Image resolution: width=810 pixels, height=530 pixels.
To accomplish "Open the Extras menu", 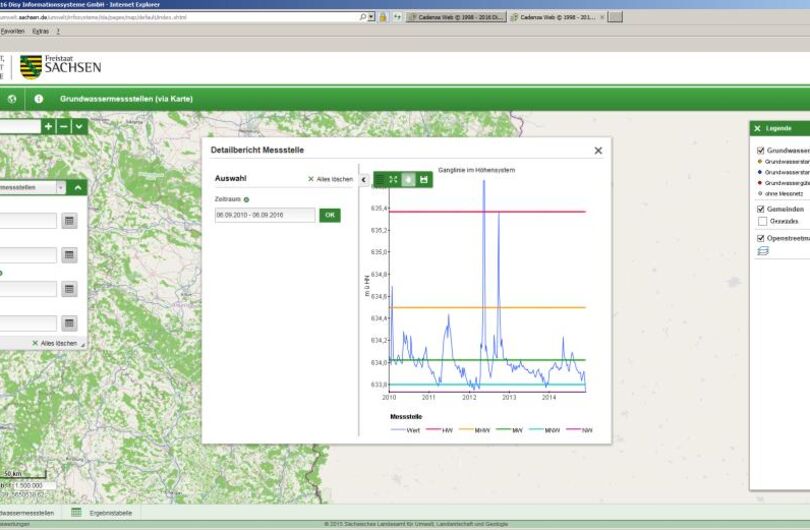I will coord(40,31).
